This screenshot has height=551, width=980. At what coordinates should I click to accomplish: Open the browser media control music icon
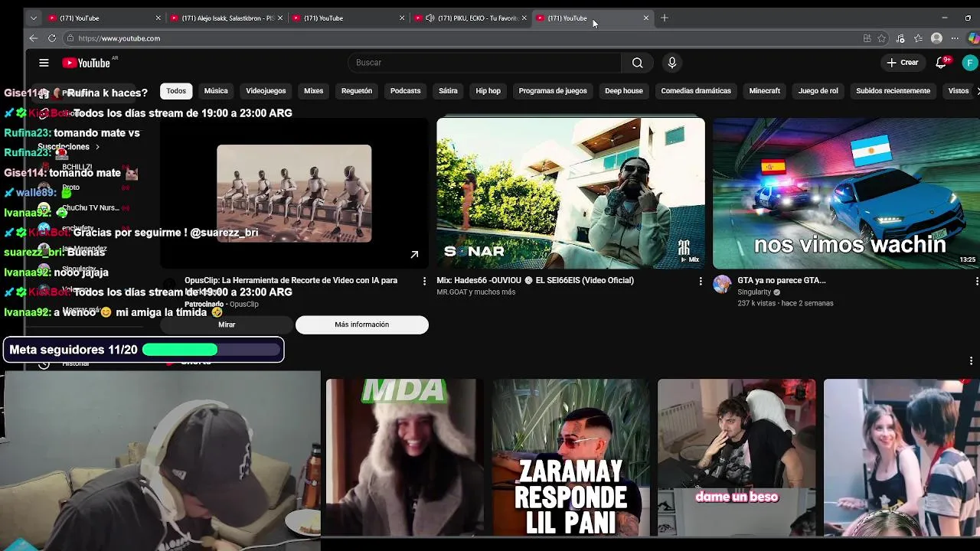coord(900,38)
